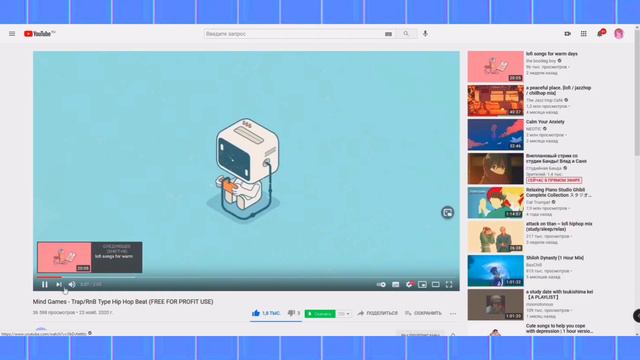Toggle subtitles in the player
This screenshot has width=640, height=360.
coord(396,284)
